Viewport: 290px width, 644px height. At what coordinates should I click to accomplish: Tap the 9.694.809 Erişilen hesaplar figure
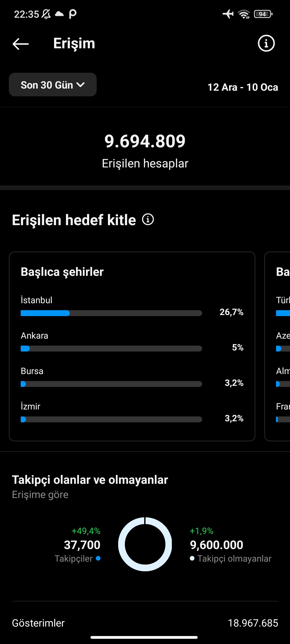[x=145, y=150]
